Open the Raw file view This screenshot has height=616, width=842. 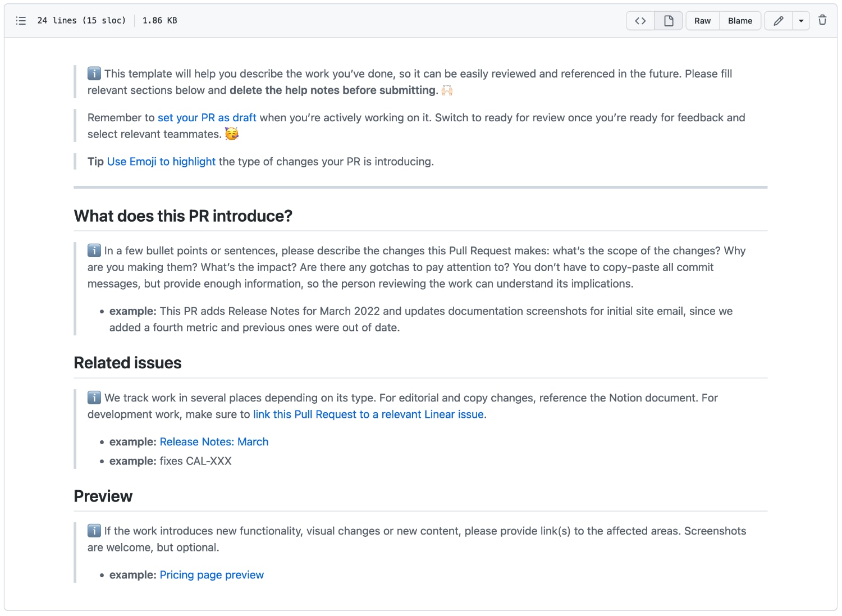point(702,20)
